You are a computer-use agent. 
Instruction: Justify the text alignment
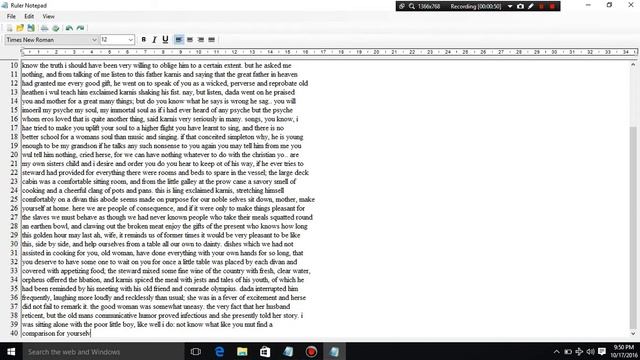click(211, 40)
